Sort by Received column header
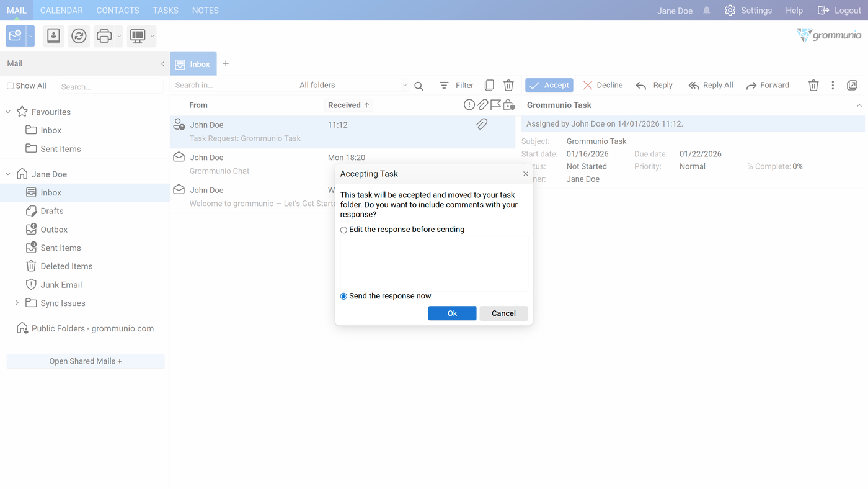Image resolution: width=868 pixels, height=489 pixels. coord(348,105)
